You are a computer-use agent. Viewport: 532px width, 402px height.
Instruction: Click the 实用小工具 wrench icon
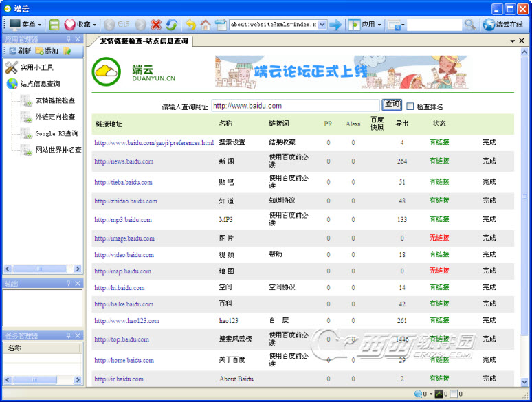point(12,67)
